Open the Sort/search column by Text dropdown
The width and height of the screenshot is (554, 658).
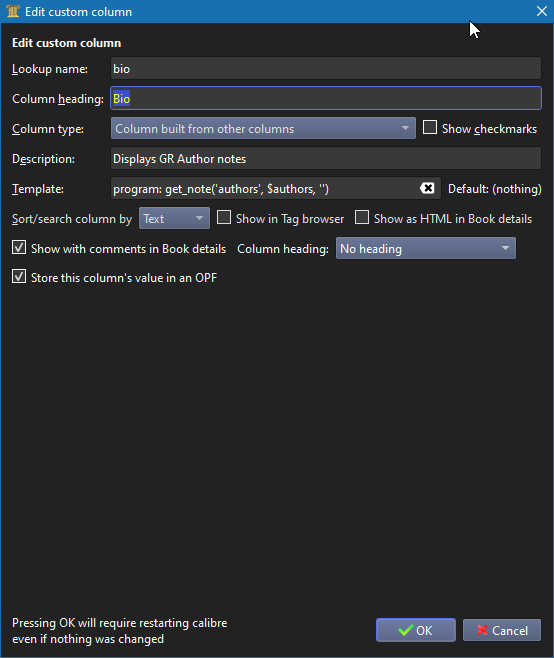(x=174, y=218)
